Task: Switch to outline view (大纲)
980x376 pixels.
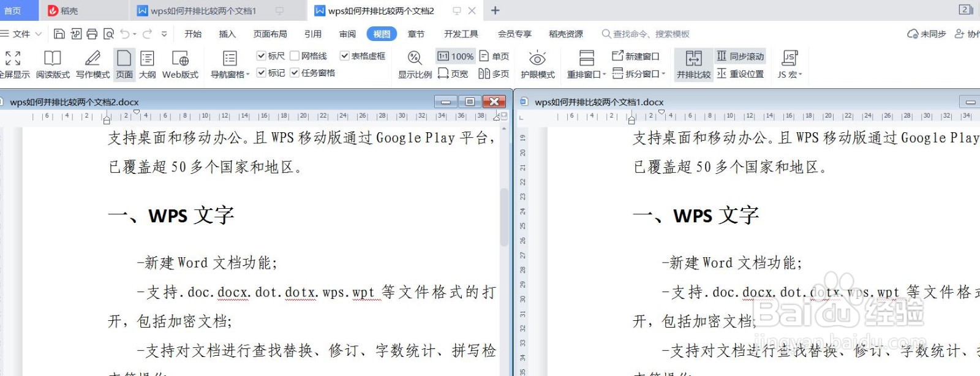Action: [x=147, y=65]
